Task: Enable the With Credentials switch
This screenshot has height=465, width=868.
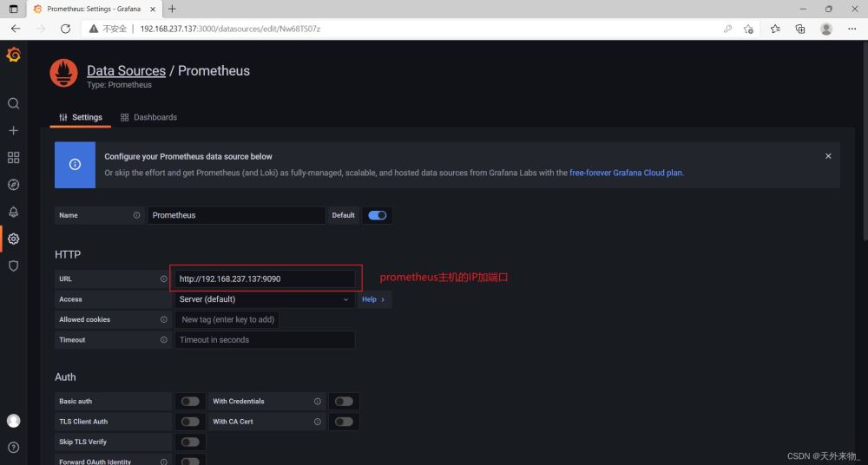Action: pyautogui.click(x=344, y=402)
